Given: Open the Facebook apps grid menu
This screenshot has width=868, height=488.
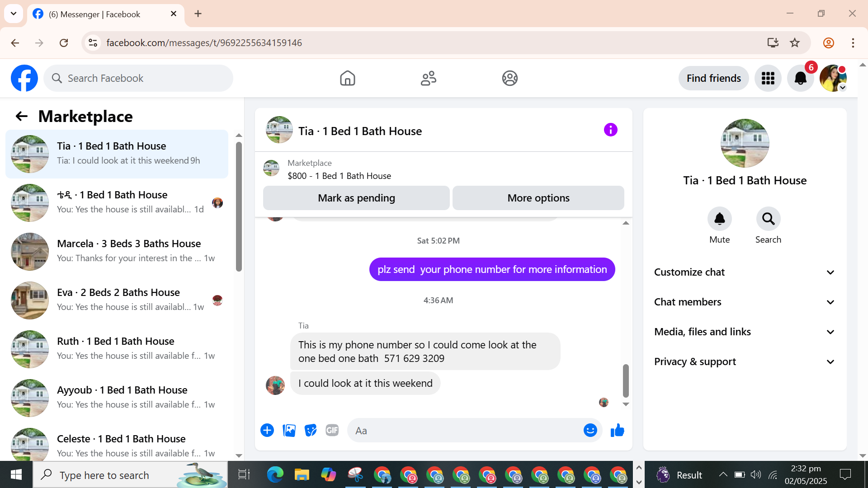Looking at the screenshot, I should (x=768, y=78).
